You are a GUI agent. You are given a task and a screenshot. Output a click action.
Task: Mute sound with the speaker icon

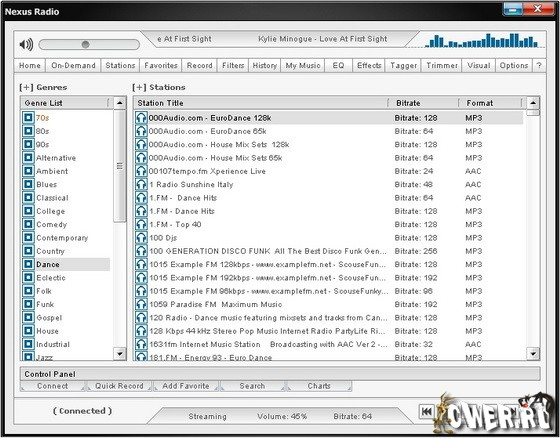26,45
